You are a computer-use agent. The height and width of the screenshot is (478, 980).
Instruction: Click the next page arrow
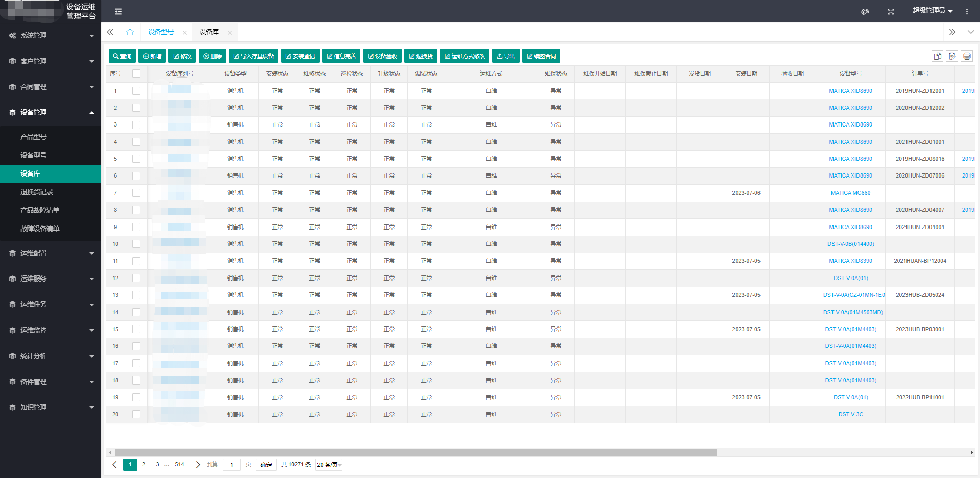(198, 465)
